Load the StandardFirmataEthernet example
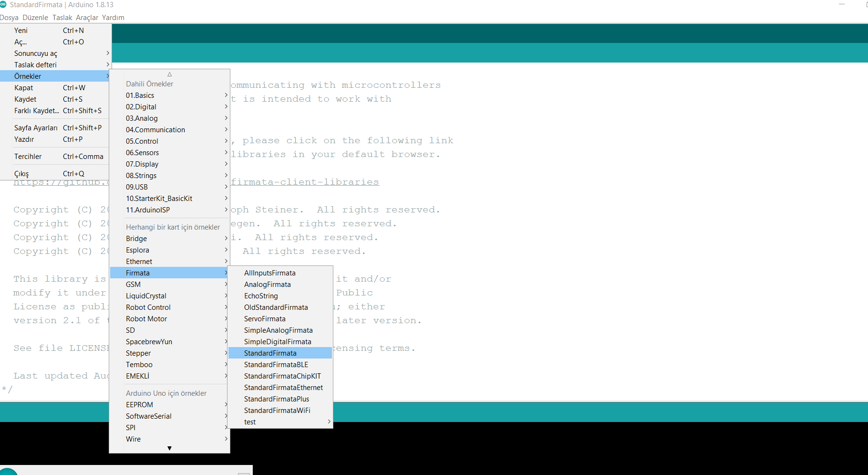Image resolution: width=868 pixels, height=475 pixels. pyautogui.click(x=280, y=388)
